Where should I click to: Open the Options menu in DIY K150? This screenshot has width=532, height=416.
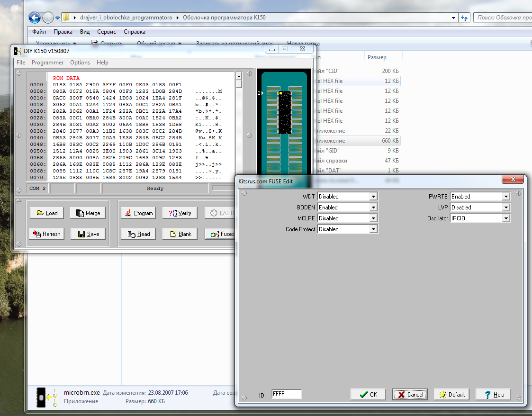pyautogui.click(x=80, y=63)
